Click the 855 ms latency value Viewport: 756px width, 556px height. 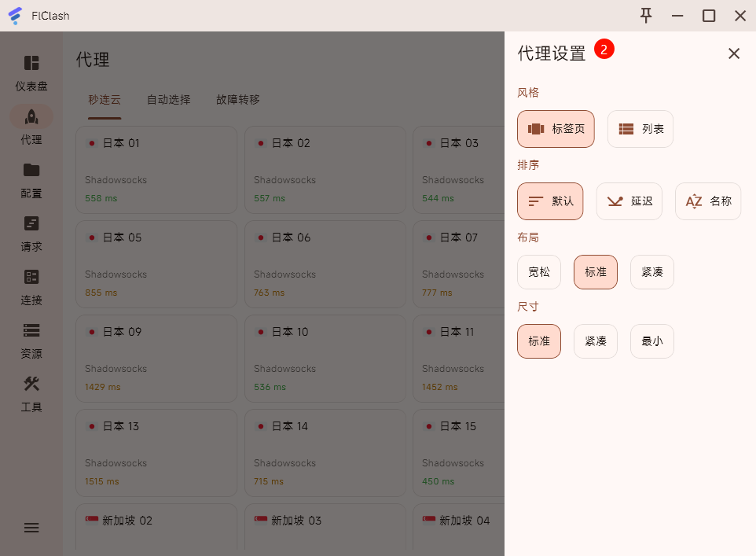pos(101,293)
